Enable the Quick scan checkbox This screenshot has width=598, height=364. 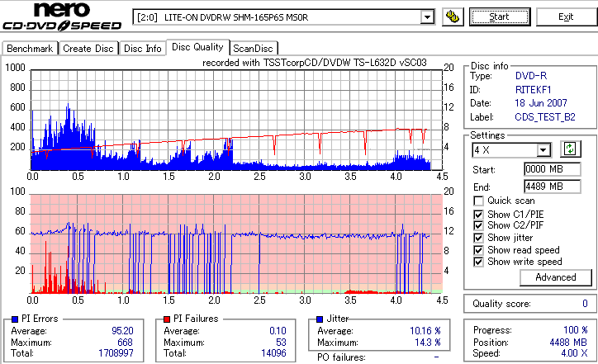point(479,201)
